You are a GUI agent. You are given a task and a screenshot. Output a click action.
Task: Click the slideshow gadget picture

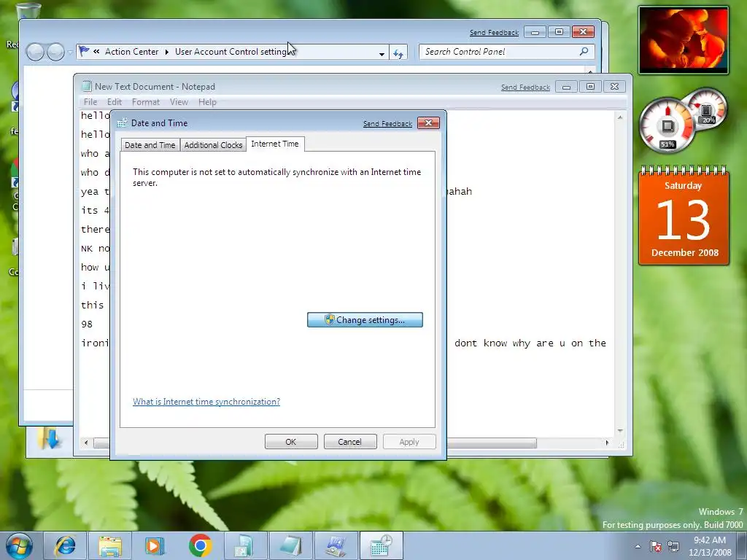click(x=684, y=40)
